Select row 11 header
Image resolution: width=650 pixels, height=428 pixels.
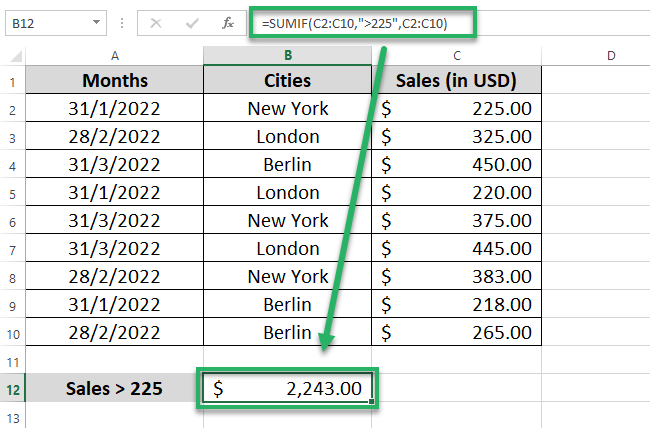click(12, 362)
